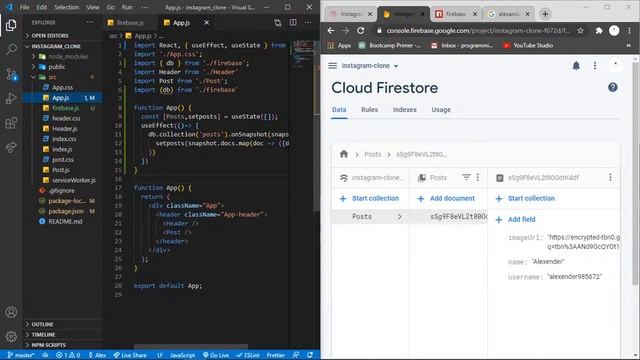Open the Manage gear in VS Code
This screenshot has height=360, width=640.
click(x=11, y=336)
